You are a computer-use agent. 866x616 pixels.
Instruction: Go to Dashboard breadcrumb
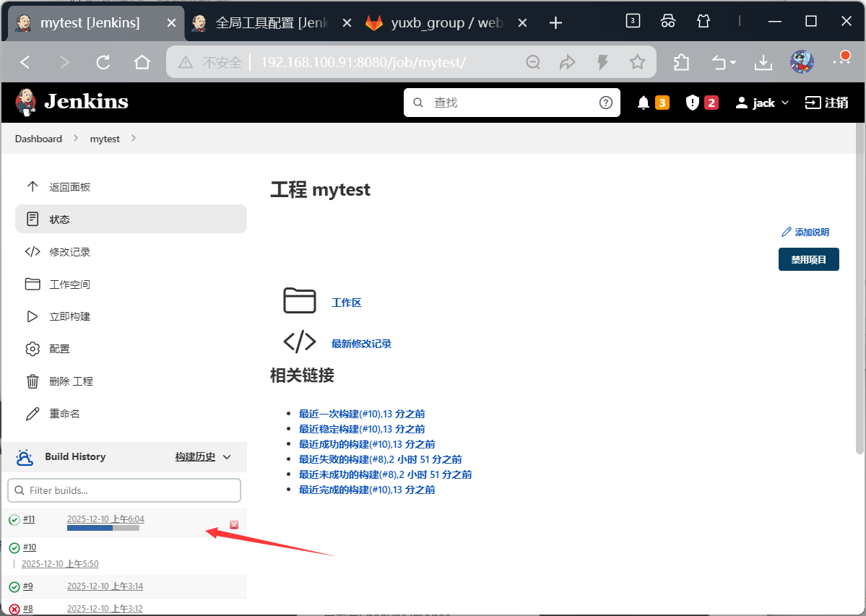[x=38, y=139]
